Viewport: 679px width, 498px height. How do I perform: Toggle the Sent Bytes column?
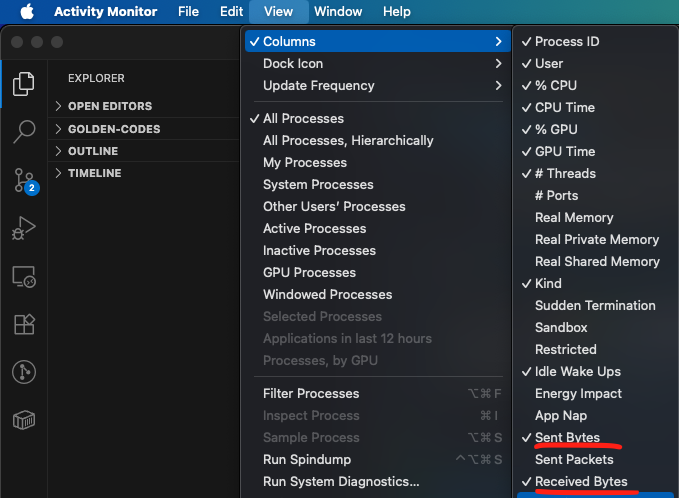pos(595,437)
